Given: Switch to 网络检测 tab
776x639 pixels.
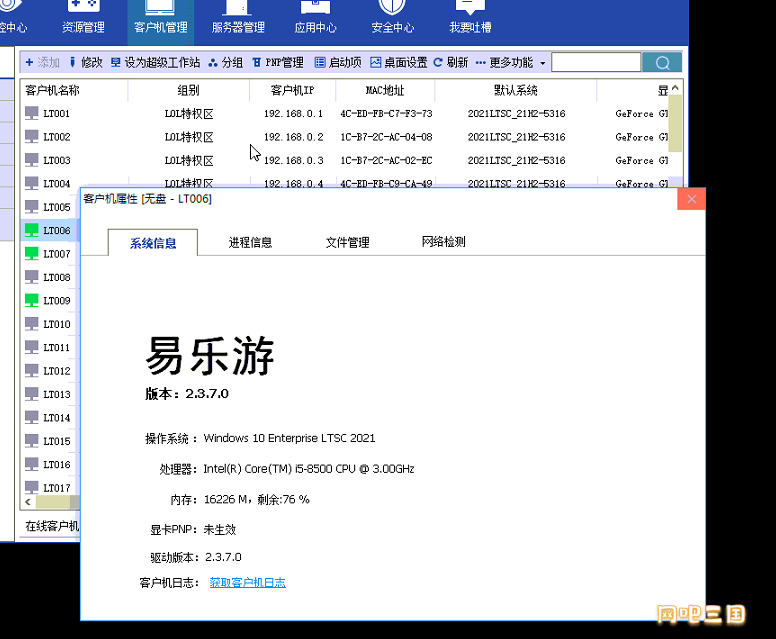Looking at the screenshot, I should [443, 242].
